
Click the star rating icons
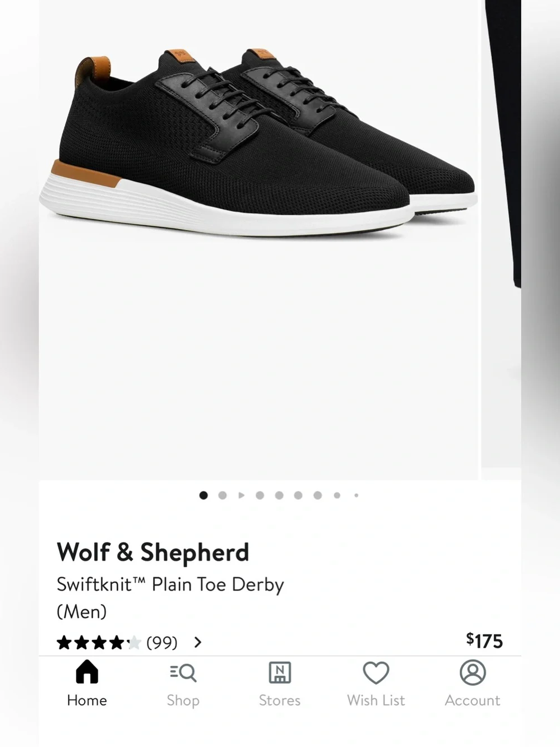tap(99, 642)
